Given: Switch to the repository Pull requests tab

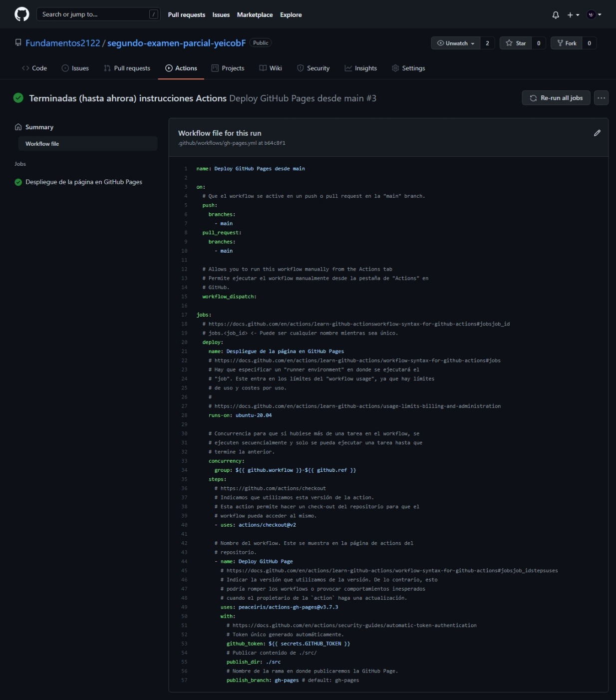Looking at the screenshot, I should (x=127, y=68).
